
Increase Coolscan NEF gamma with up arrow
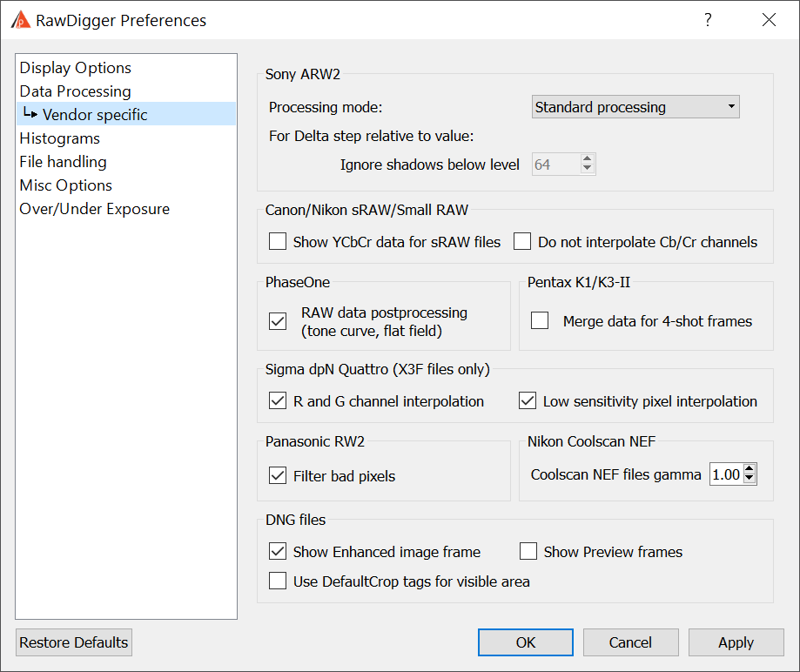click(x=749, y=469)
